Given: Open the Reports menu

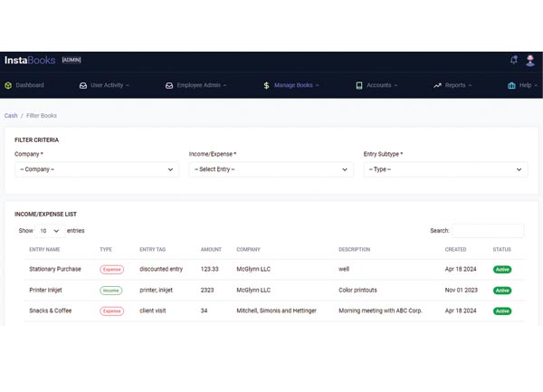Looking at the screenshot, I should (x=458, y=86).
